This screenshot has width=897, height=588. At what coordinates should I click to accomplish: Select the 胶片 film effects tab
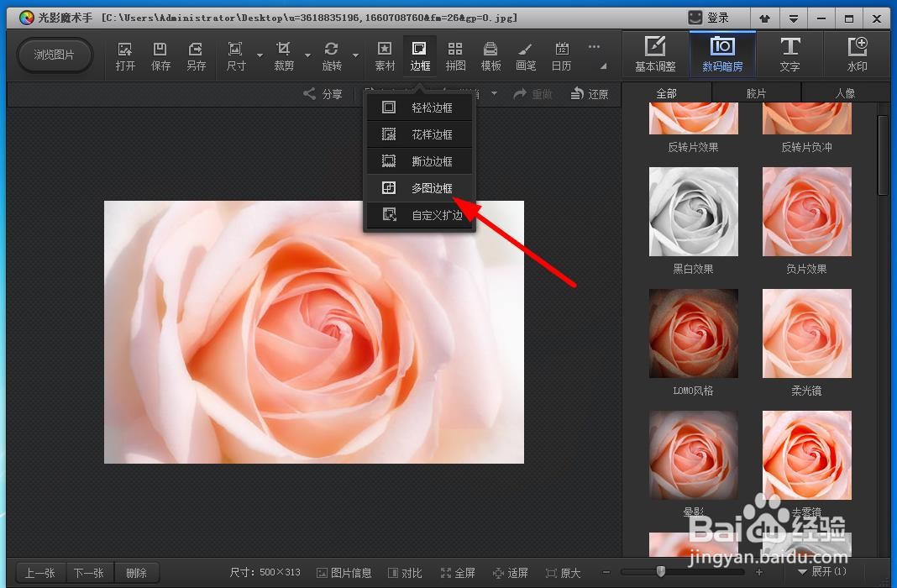pos(756,93)
